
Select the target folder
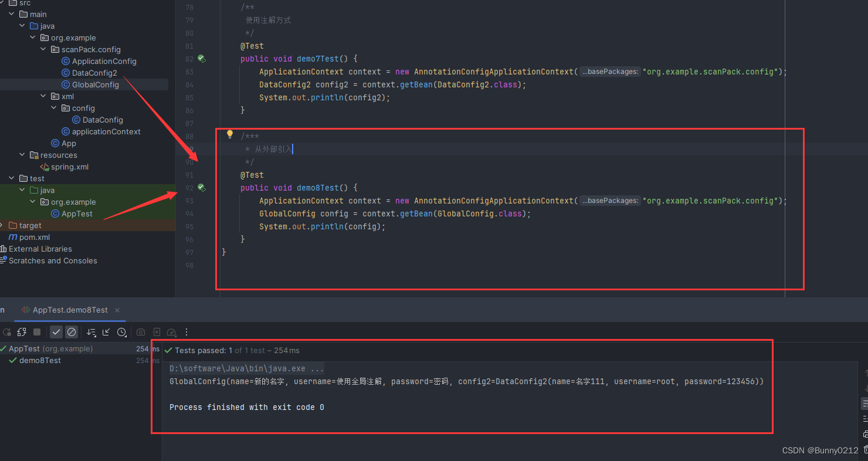coord(30,225)
